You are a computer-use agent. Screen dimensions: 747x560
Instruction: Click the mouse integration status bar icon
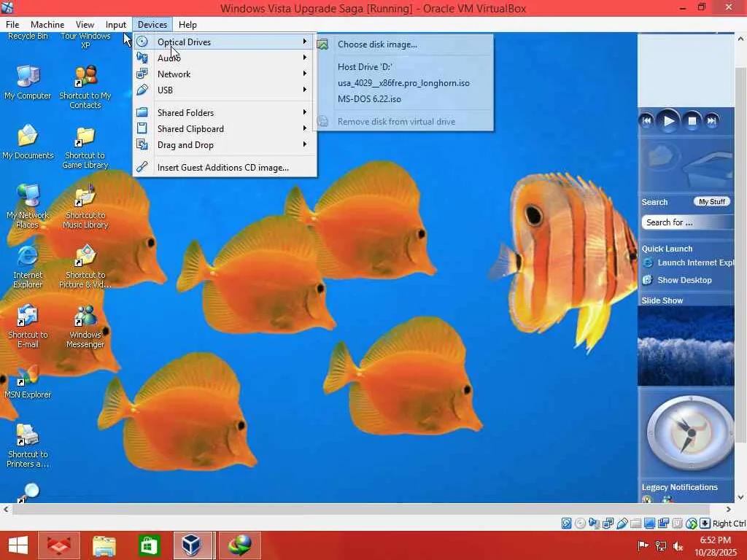[x=692, y=524]
